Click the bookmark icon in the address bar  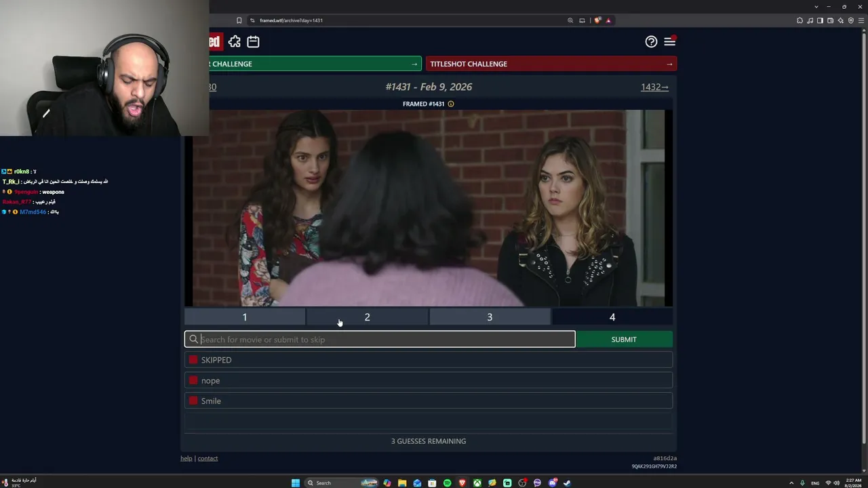tap(239, 20)
